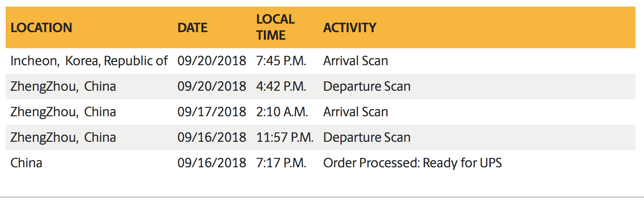Click the LOCAL TIME column header
The width and height of the screenshot is (644, 207).
(x=275, y=27)
